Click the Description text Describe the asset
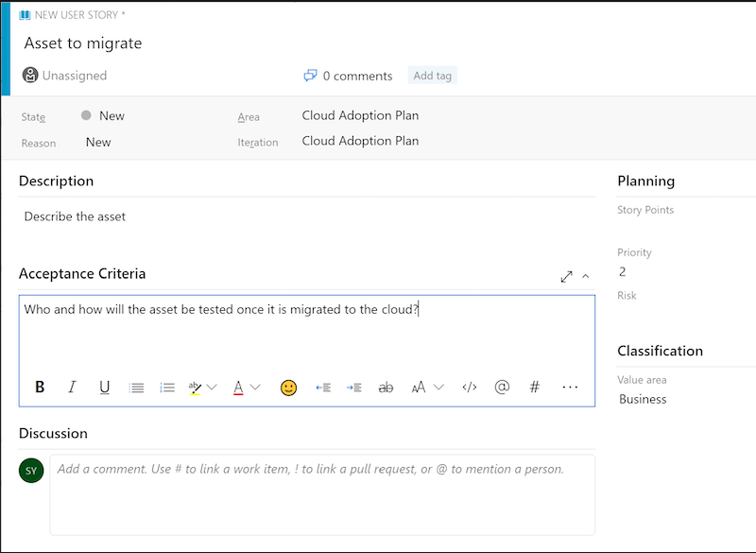This screenshot has height=553, width=756. click(75, 216)
